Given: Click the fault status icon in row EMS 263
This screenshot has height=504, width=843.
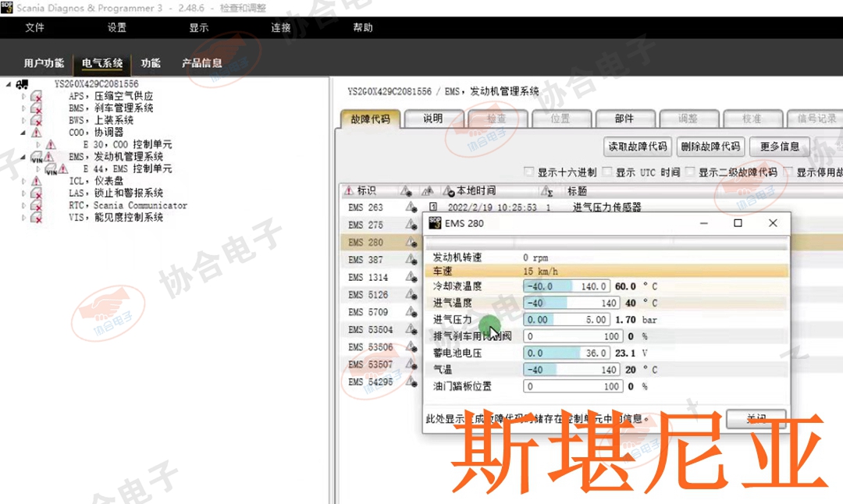Looking at the screenshot, I should click(411, 208).
